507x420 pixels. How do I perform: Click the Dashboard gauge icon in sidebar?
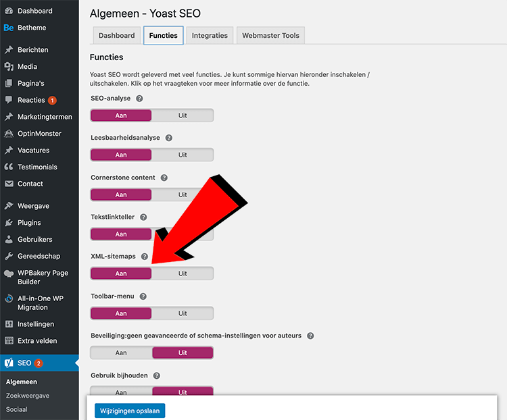(x=9, y=11)
